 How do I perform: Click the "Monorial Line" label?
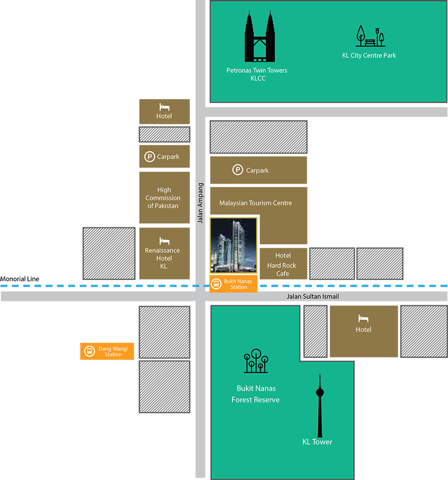pyautogui.click(x=20, y=279)
